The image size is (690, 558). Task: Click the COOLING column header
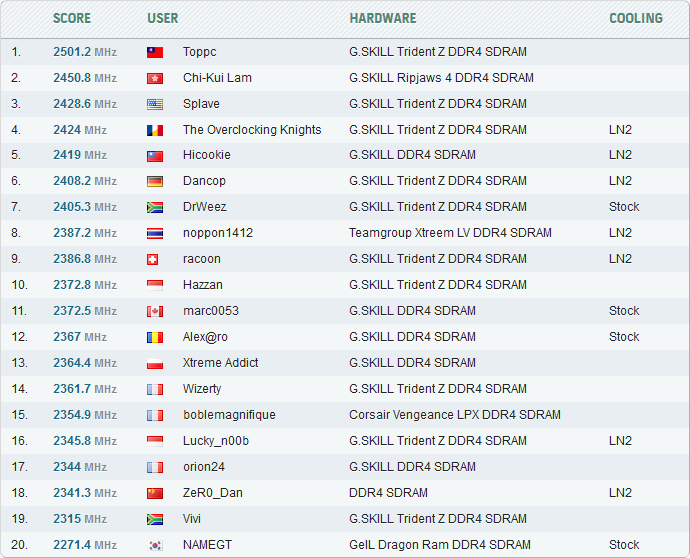pos(636,18)
